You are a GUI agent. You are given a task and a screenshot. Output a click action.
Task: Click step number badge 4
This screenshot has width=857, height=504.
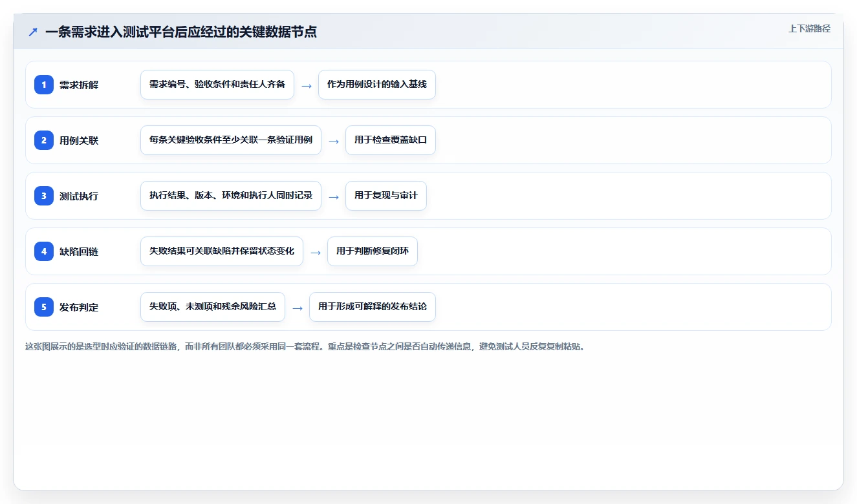tap(44, 251)
